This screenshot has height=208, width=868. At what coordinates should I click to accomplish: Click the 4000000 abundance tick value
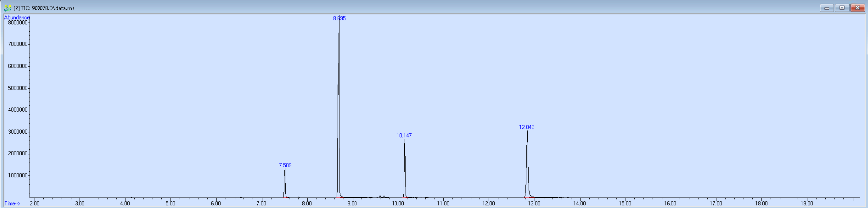coord(18,110)
